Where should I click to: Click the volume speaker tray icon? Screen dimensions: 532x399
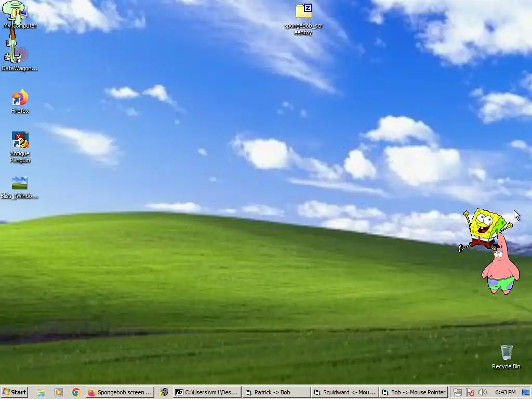[483, 393]
